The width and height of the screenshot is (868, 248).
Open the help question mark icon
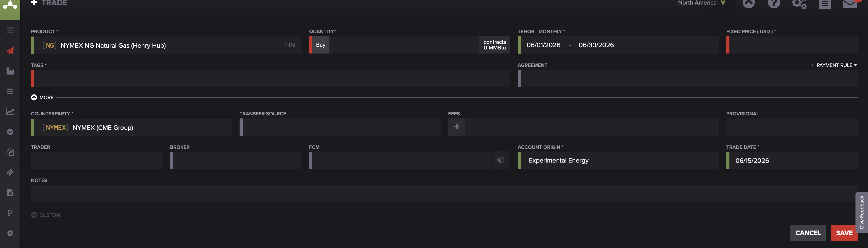pos(774,3)
